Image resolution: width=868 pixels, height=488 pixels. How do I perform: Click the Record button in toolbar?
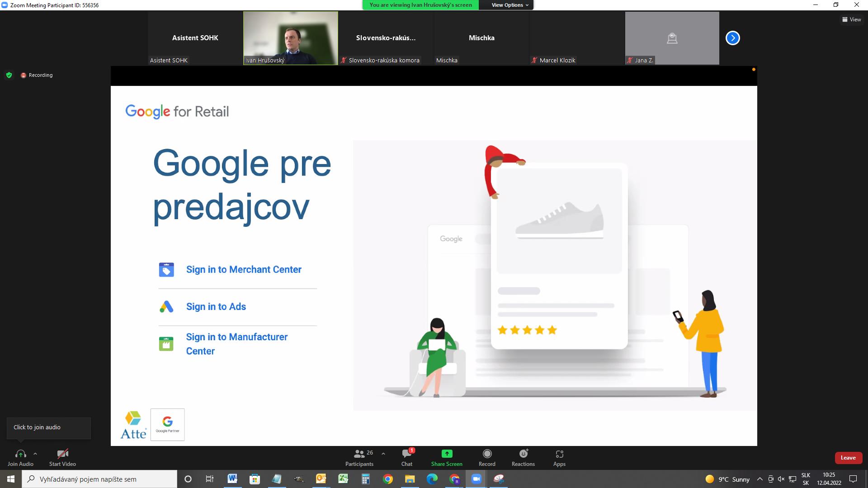487,457
